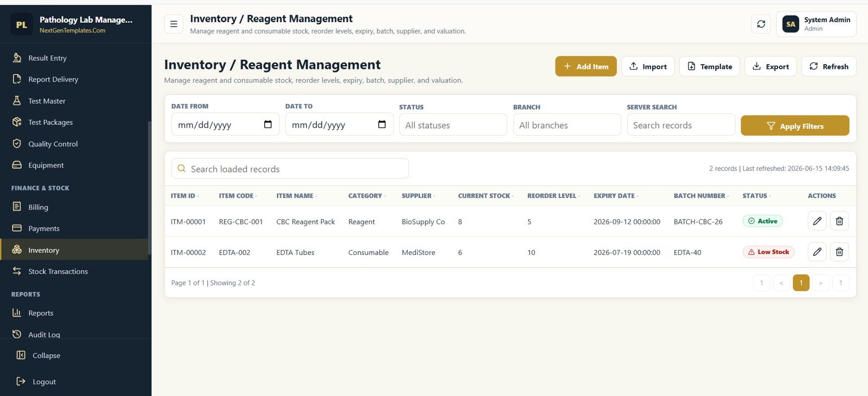
Task: Sort by Status column header
Action: 756,196
